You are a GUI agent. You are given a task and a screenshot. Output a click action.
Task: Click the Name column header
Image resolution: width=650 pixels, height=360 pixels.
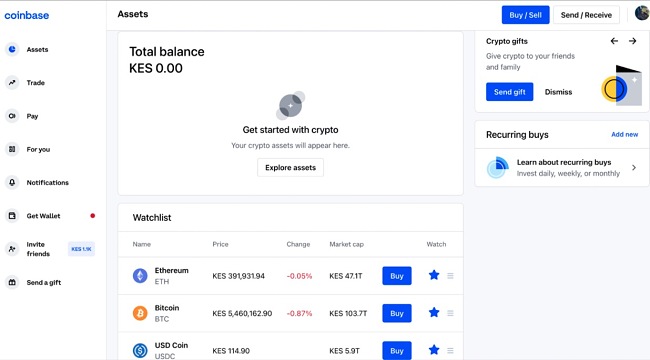coord(142,244)
